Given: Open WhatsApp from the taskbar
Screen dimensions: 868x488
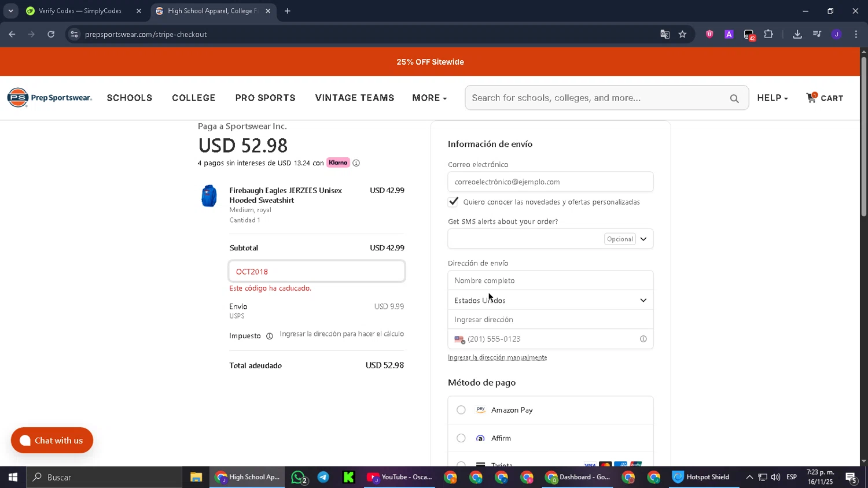Looking at the screenshot, I should 299,477.
